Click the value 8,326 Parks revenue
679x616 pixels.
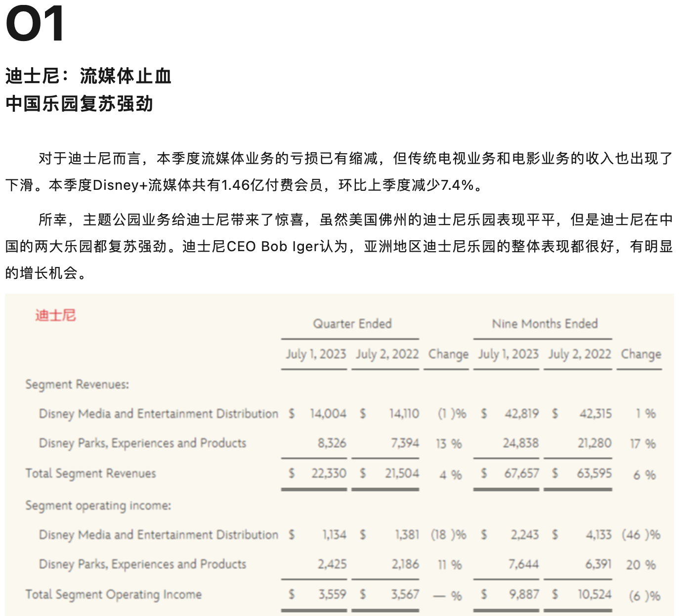[x=332, y=443]
